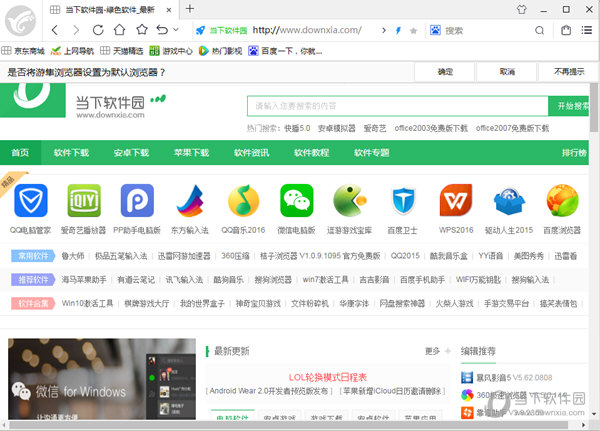Open the 软件资讯 navigation tab

251,153
